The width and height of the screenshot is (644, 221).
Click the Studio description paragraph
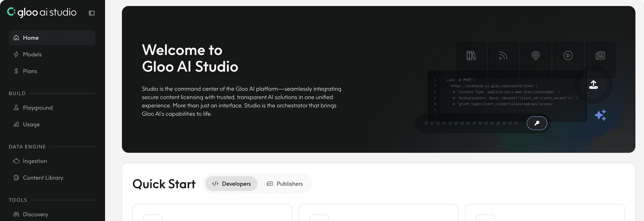tap(242, 101)
